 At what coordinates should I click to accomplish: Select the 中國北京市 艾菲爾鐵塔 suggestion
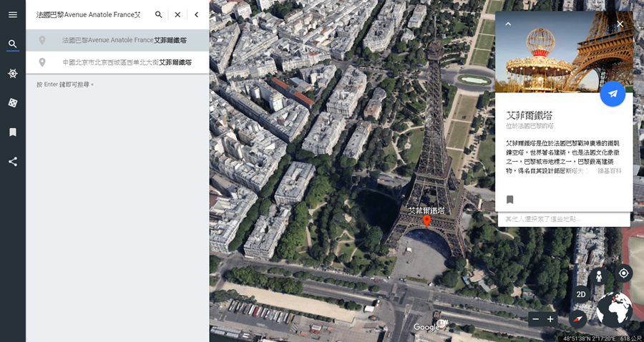point(117,62)
